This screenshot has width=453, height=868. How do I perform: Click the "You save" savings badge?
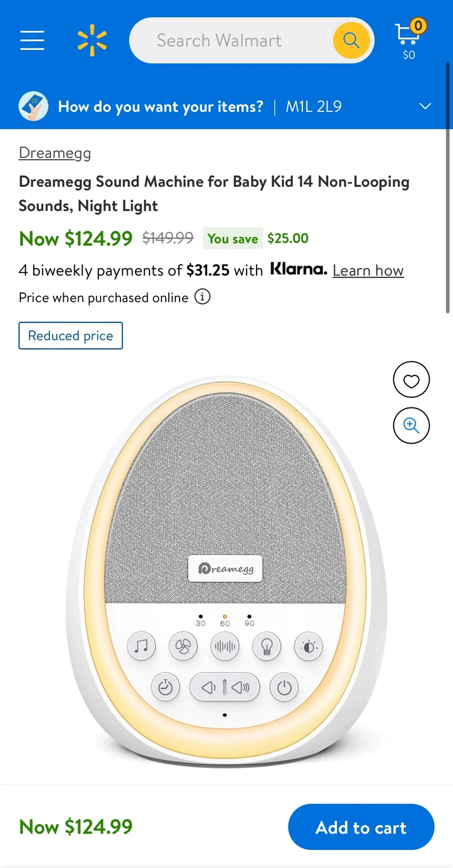click(233, 239)
